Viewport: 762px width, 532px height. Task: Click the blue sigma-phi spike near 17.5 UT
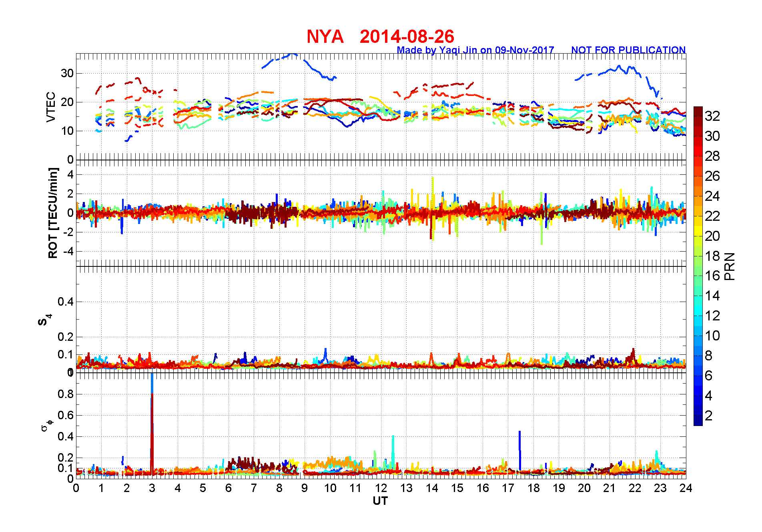(x=519, y=450)
